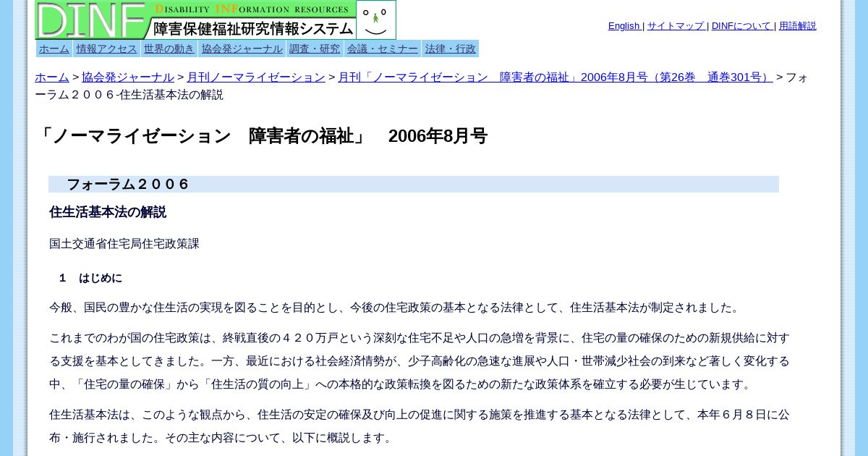Click the page heading 「ノーマライゼーション 障害者の福祉」
The width and height of the screenshot is (868, 456).
(x=260, y=136)
